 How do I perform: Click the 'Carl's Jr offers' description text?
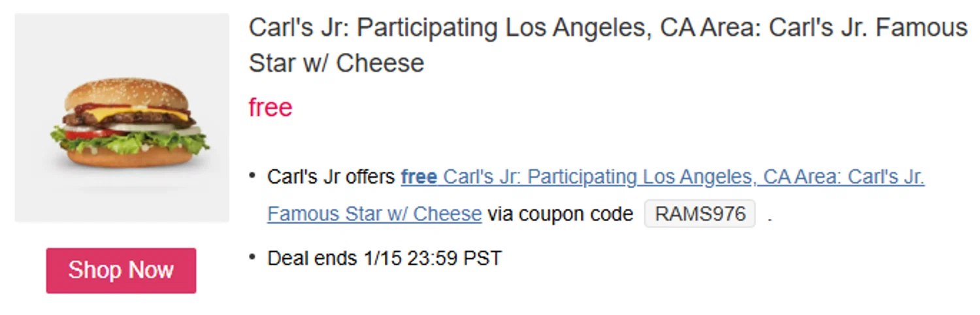click(331, 177)
